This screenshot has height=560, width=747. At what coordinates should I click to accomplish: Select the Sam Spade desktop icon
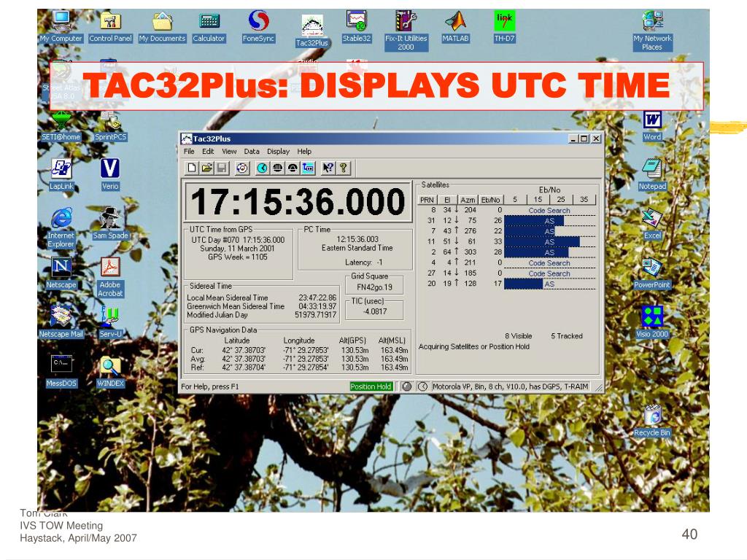click(x=111, y=224)
